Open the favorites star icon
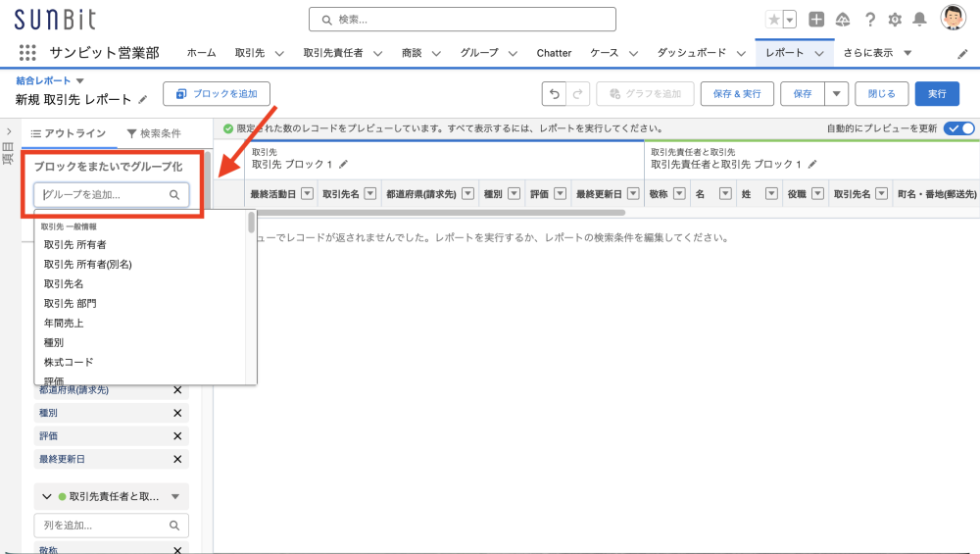The image size is (980, 554). (774, 20)
